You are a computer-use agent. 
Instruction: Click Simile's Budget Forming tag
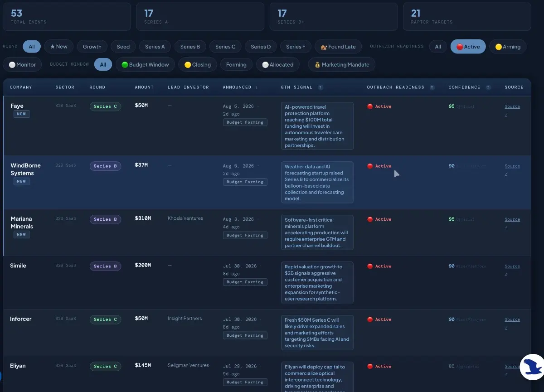(x=245, y=282)
